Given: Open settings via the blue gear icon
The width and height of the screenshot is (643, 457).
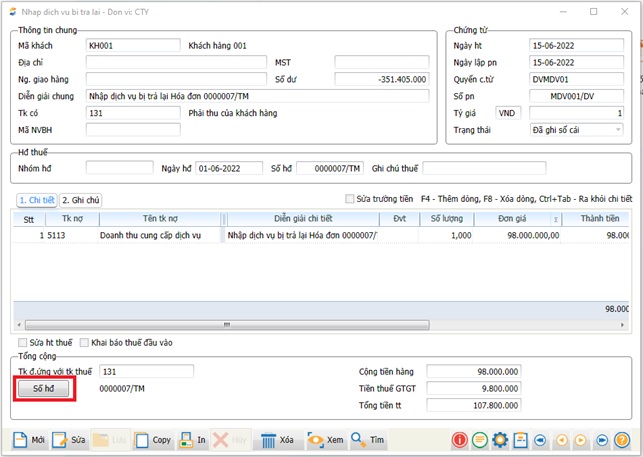Looking at the screenshot, I should (500, 440).
